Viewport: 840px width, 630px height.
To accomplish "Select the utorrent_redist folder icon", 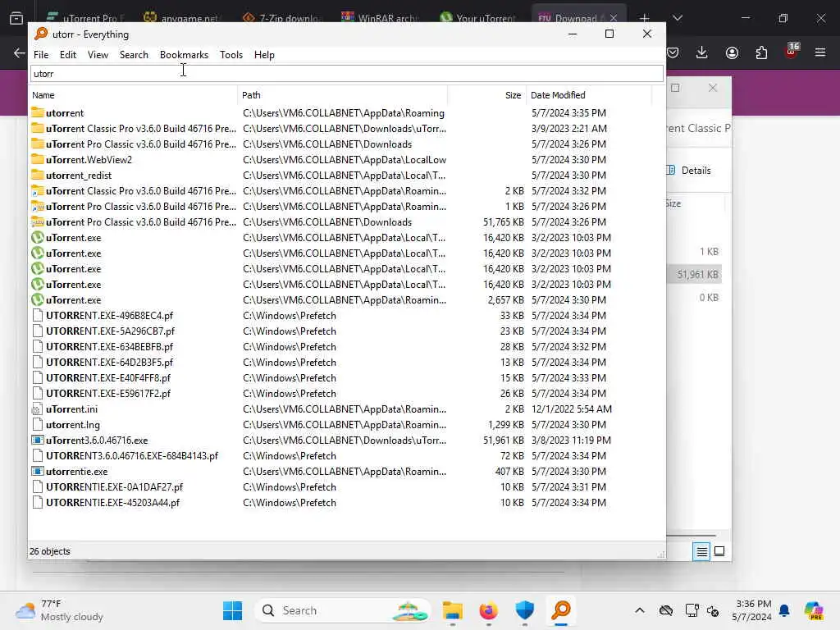I will click(x=38, y=175).
